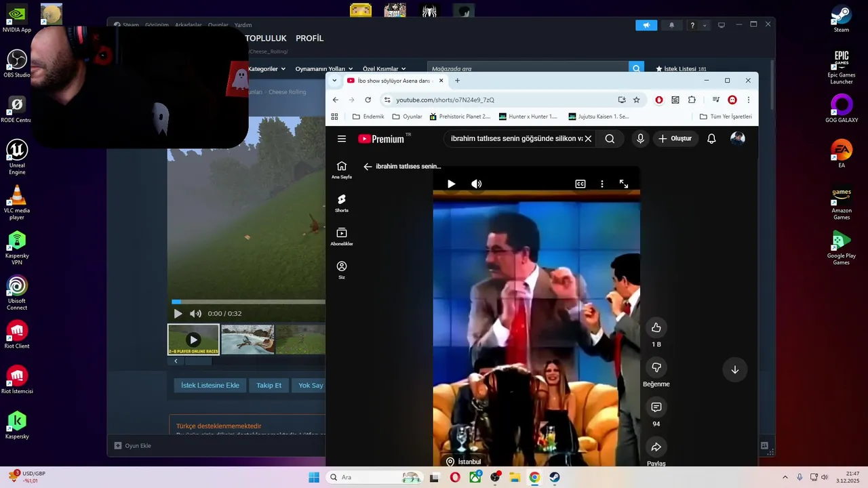Toggle closed captions on the Short
Screen dimensions: 868x488
[580, 184]
